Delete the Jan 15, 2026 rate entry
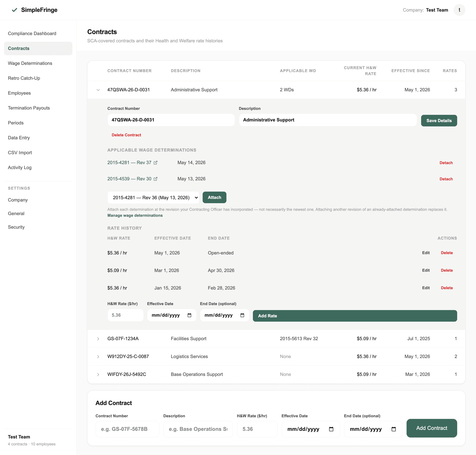This screenshot has width=476, height=455. [x=447, y=288]
